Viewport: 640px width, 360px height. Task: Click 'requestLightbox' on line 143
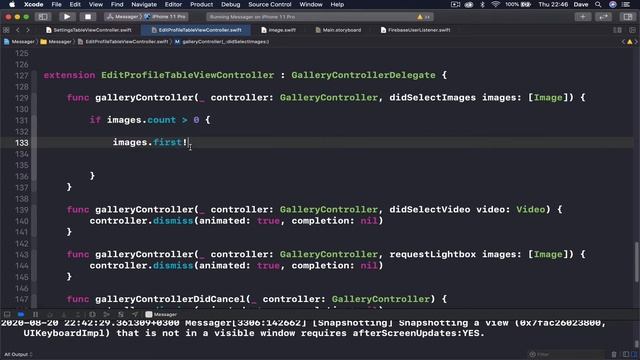[432, 254]
